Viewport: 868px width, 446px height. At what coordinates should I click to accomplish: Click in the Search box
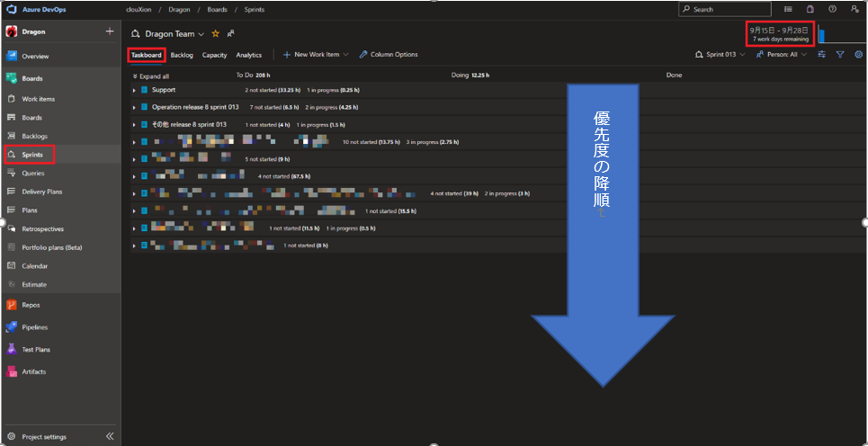(x=724, y=9)
